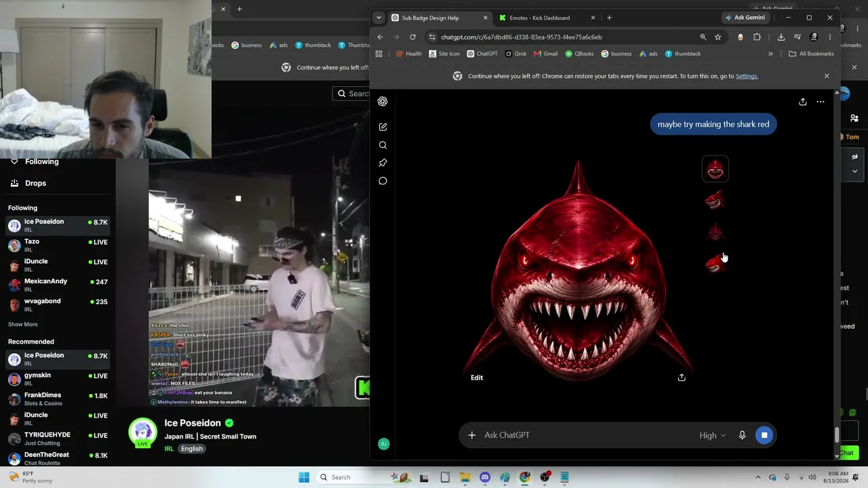Open the Health bookmark
Screen dimensions: 868x488
pyautogui.click(x=409, y=54)
